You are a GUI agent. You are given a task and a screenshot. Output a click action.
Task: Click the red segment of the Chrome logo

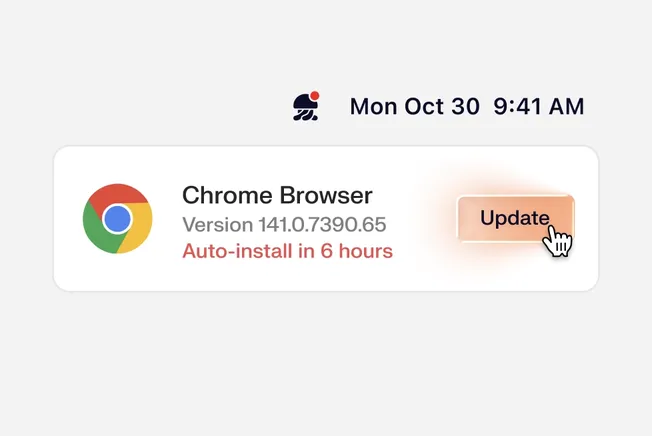tap(117, 194)
